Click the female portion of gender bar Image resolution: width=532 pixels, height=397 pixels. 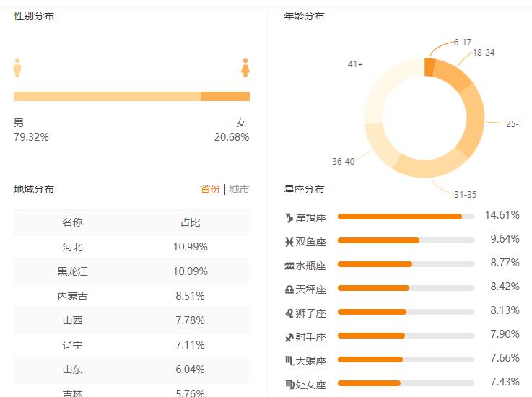[x=225, y=97]
